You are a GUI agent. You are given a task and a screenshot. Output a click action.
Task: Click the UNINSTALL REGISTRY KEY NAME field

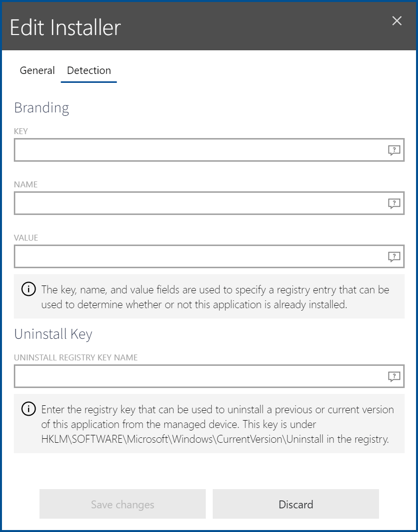point(197,376)
